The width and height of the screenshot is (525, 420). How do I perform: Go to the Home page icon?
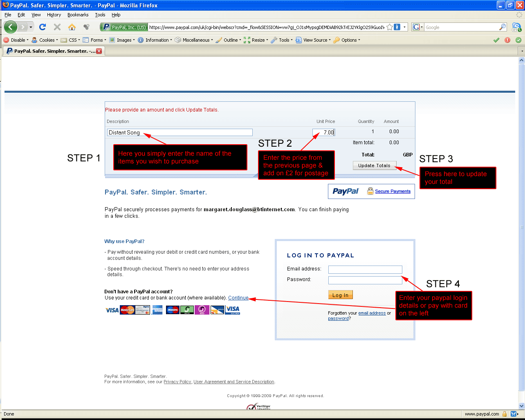[72, 27]
